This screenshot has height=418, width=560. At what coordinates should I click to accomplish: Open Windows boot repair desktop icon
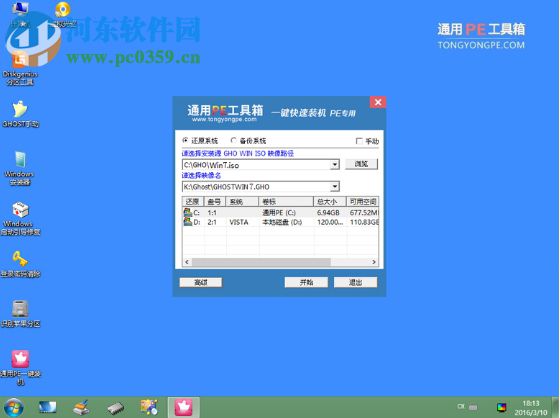(x=20, y=219)
